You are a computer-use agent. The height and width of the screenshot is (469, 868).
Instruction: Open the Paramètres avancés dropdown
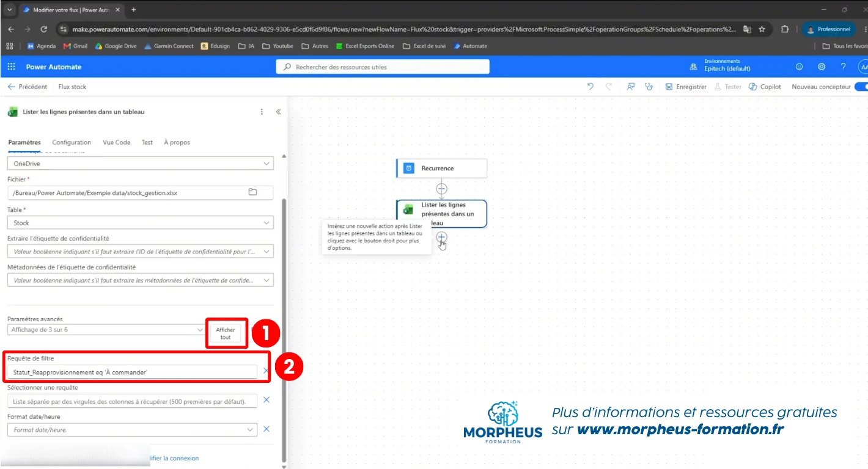(x=107, y=330)
